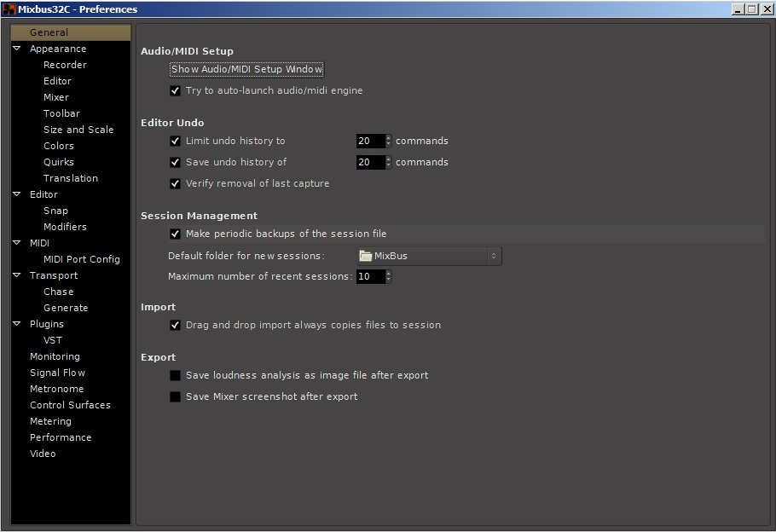
Task: Collapse the Transport tree section
Action: point(17,275)
